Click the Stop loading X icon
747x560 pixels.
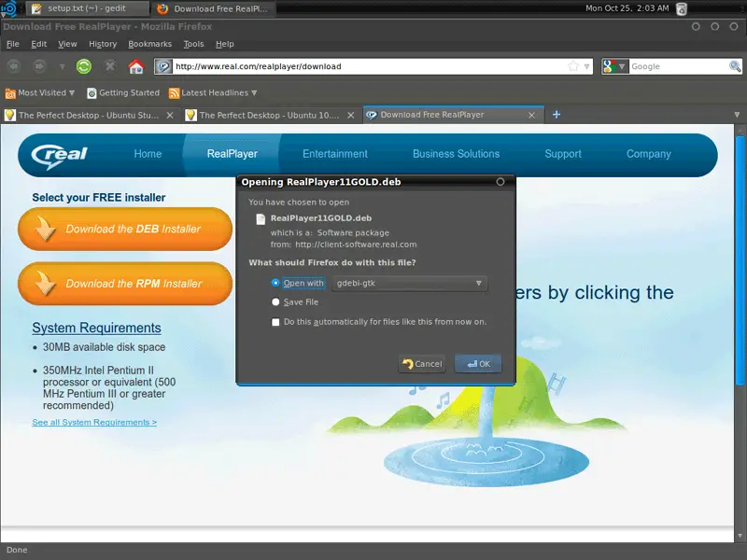point(110,66)
